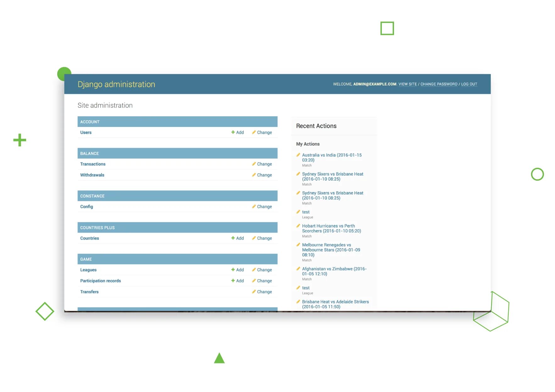Open the Transfers model link

pyautogui.click(x=89, y=292)
